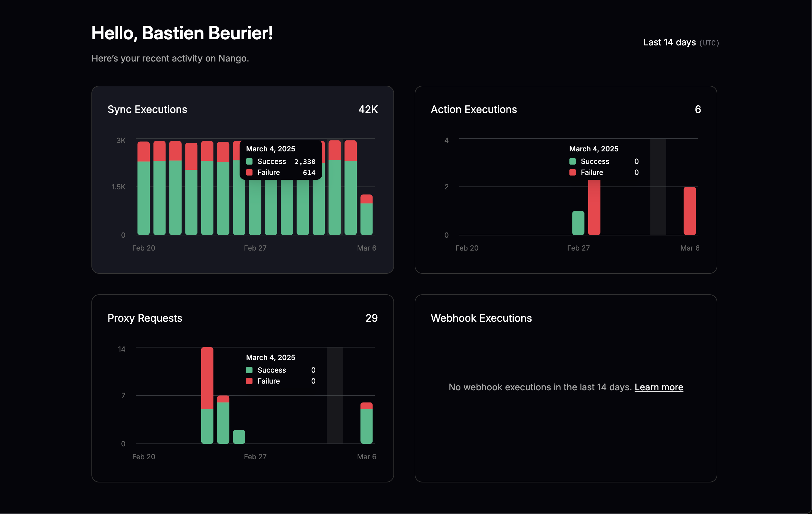
Task: Click the Mar 6 red Action bar
Action: [x=689, y=211]
